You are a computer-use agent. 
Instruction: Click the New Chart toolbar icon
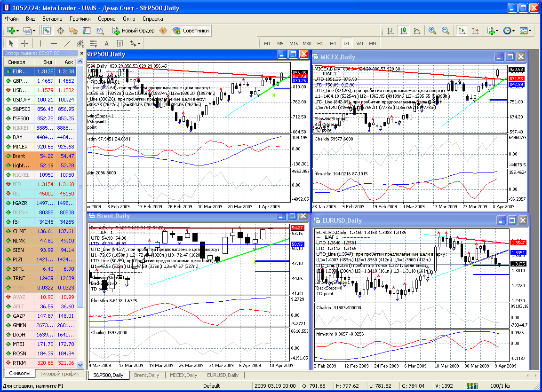pyautogui.click(x=10, y=31)
